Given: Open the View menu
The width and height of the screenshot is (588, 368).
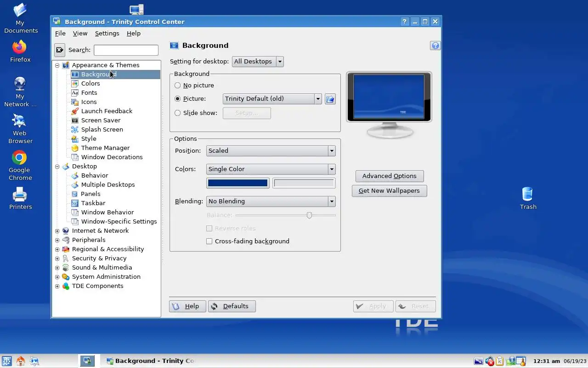Looking at the screenshot, I should (x=80, y=34).
